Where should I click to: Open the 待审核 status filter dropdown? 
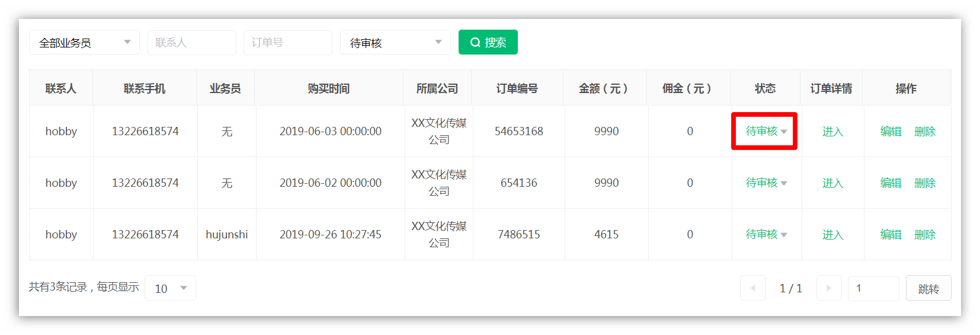(395, 42)
